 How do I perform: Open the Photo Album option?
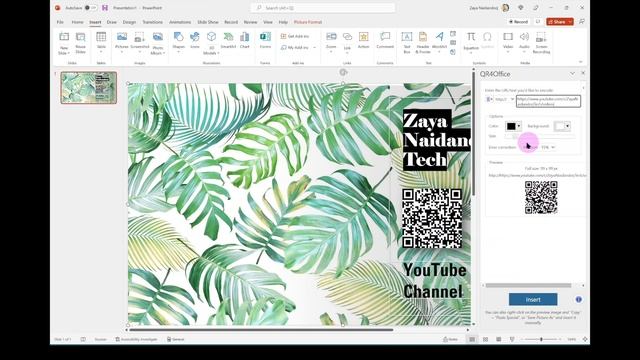coord(158,43)
